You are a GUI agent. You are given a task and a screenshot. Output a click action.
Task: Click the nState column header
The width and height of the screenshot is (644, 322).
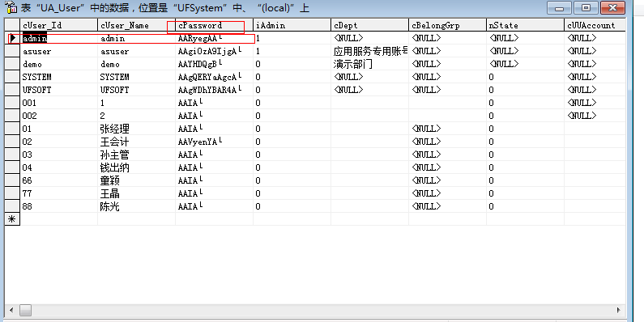[525, 25]
